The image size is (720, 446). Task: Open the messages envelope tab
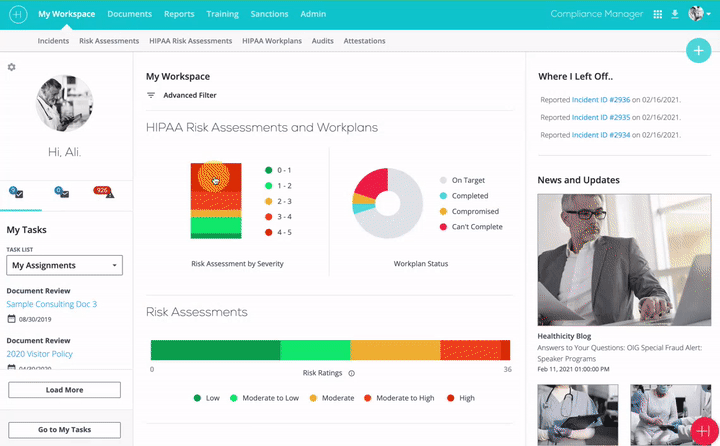tap(61, 192)
